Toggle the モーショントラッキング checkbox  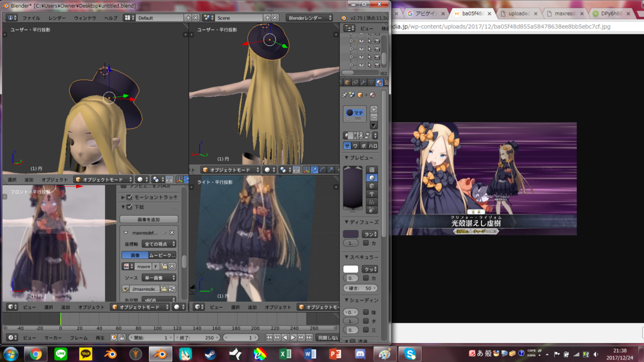coord(130,197)
